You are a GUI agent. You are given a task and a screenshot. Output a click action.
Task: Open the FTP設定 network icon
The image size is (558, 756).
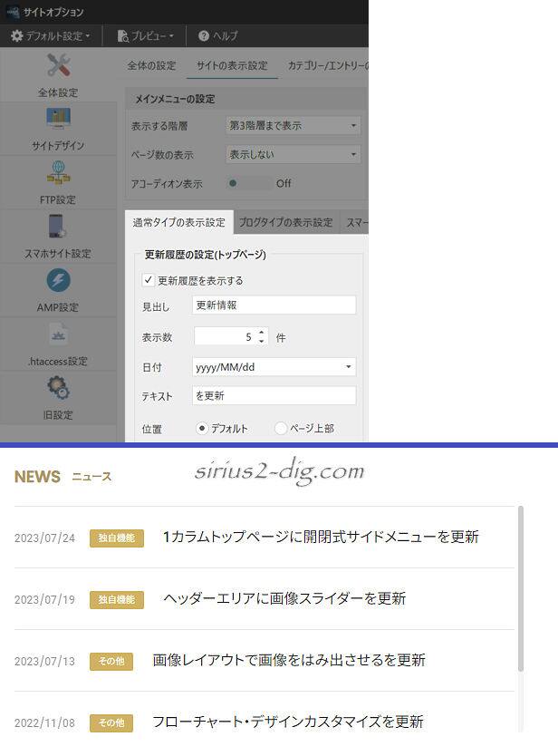pyautogui.click(x=58, y=172)
